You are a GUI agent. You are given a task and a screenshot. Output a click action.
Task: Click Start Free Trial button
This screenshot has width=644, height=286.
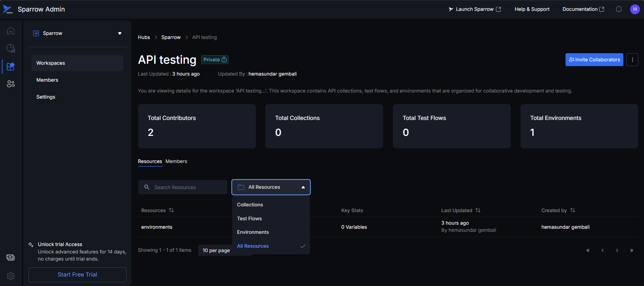(x=77, y=274)
